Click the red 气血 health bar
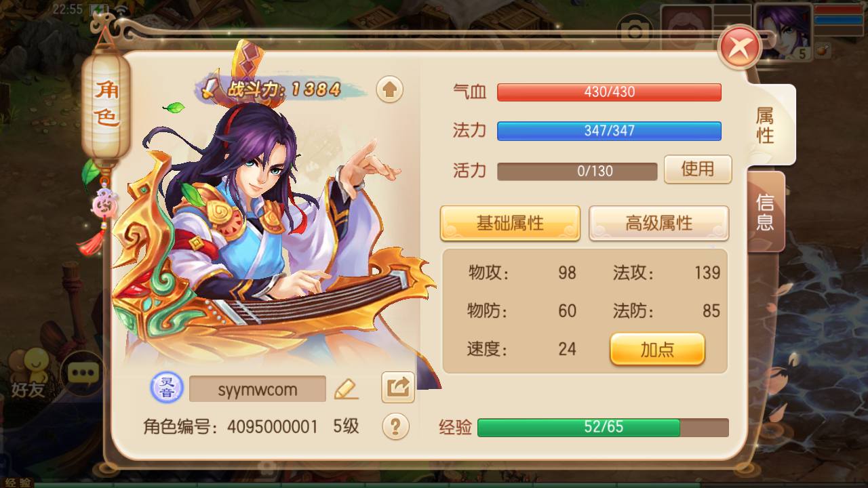Image resolution: width=868 pixels, height=488 pixels. pos(609,92)
